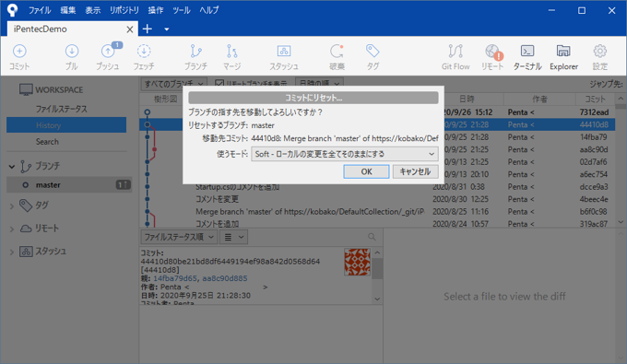
Task: Open the tab list dropdown arrow
Action: (x=167, y=29)
